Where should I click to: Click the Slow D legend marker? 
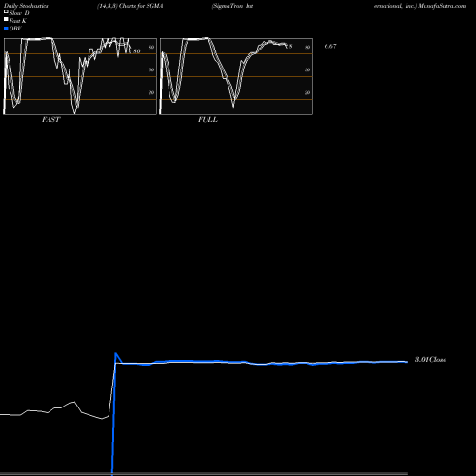pyautogui.click(x=6, y=12)
